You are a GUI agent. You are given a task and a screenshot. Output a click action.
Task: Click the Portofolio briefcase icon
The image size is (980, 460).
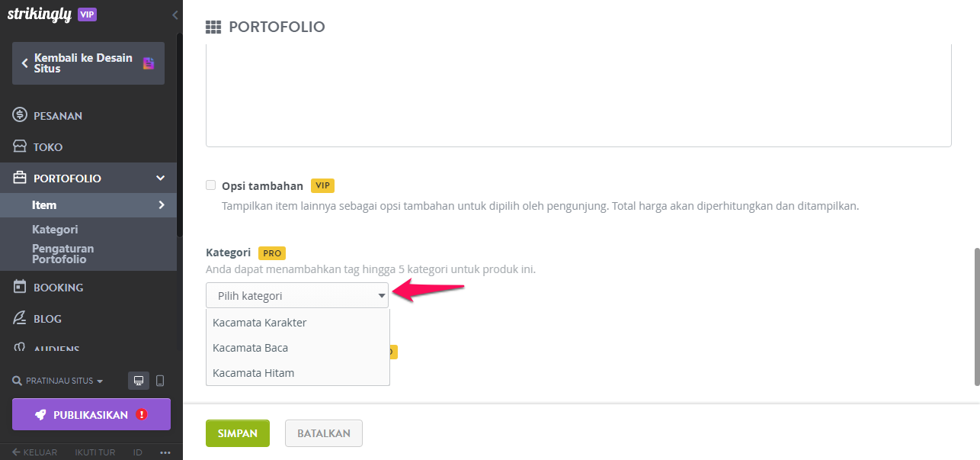point(20,178)
